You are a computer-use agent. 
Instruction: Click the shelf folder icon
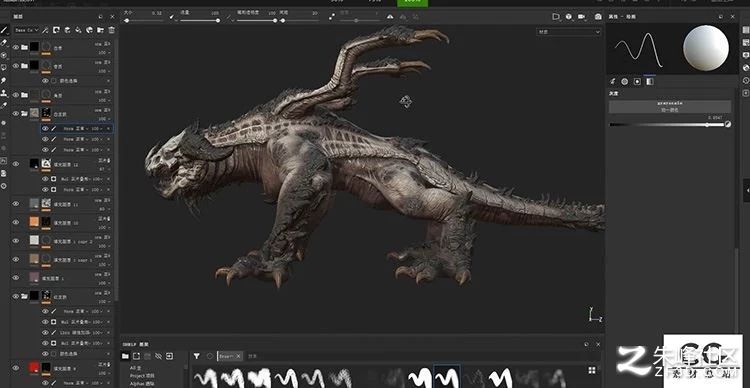(125, 356)
